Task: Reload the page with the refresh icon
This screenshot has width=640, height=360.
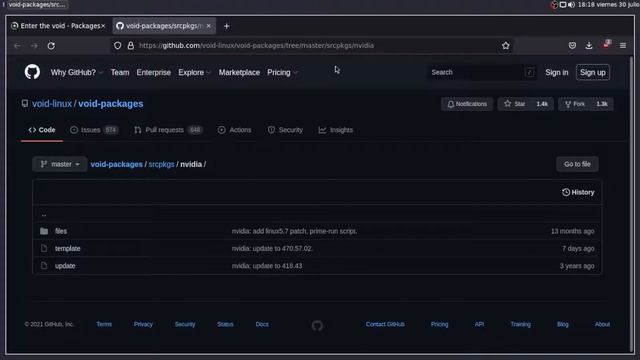Action: (x=51, y=46)
